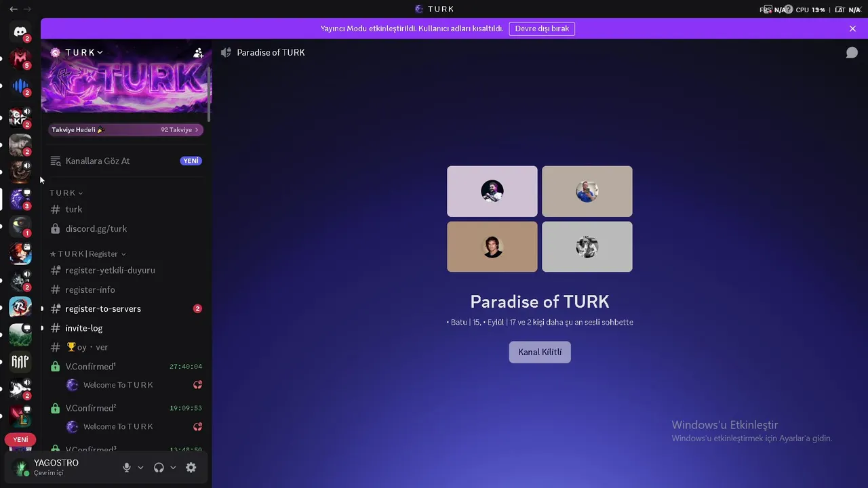Open the blue waveform server icon
This screenshot has height=488, width=868.
click(x=20, y=86)
